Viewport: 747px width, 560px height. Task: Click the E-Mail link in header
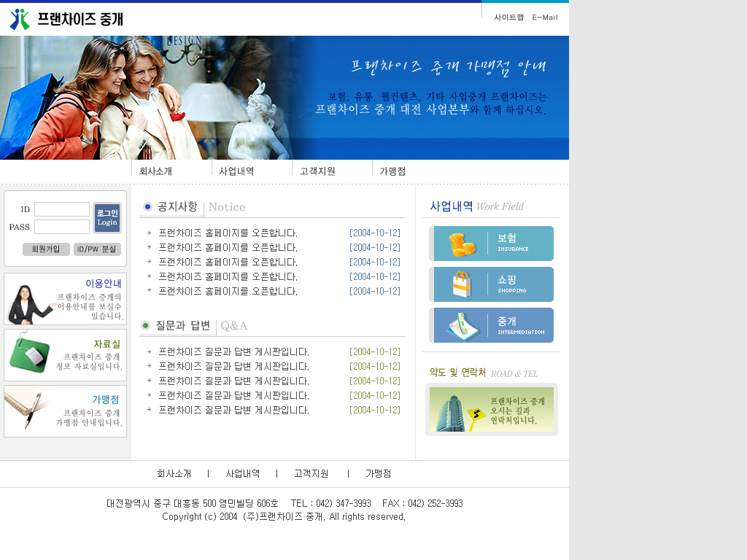coord(545,17)
